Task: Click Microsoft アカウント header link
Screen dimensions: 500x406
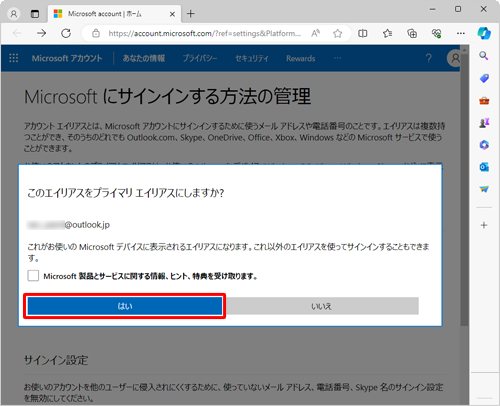Action: (67, 58)
